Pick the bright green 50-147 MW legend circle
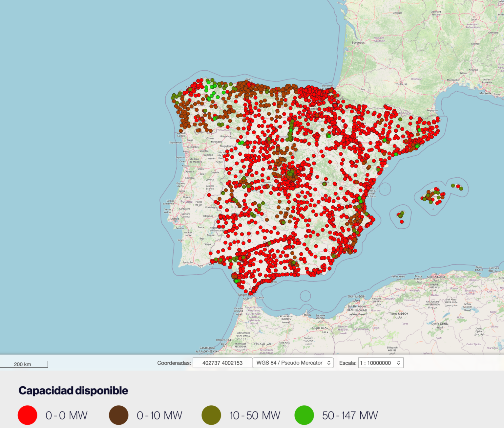 [304, 415]
